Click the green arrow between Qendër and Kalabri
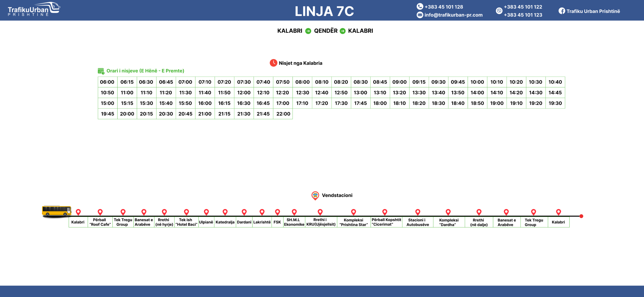This screenshot has width=644, height=297. [x=343, y=31]
